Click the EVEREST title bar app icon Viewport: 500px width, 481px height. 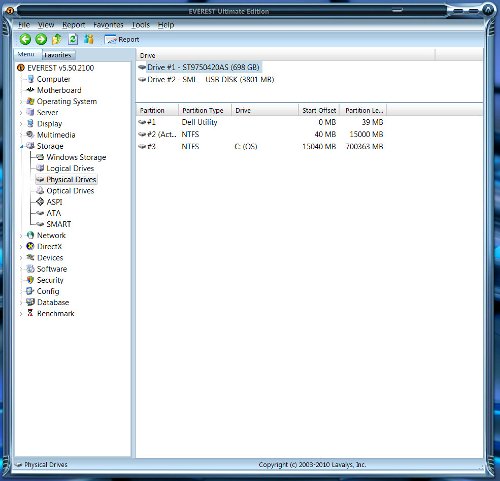pos(9,11)
